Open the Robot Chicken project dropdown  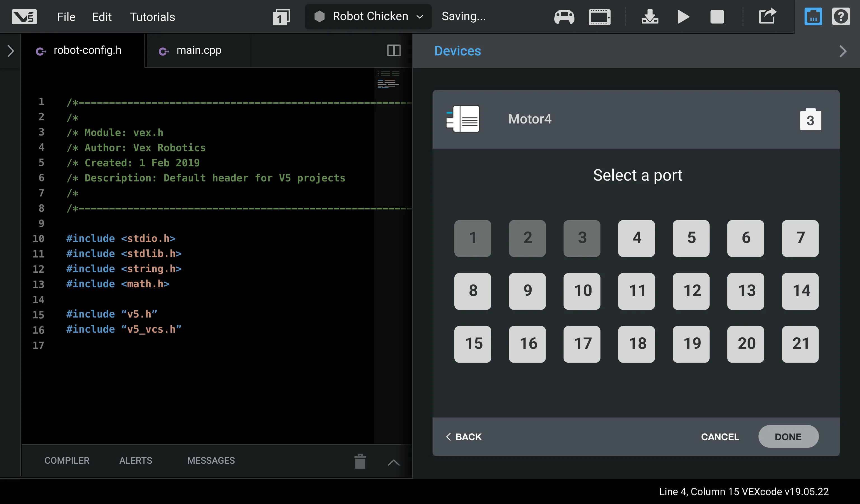coord(368,16)
